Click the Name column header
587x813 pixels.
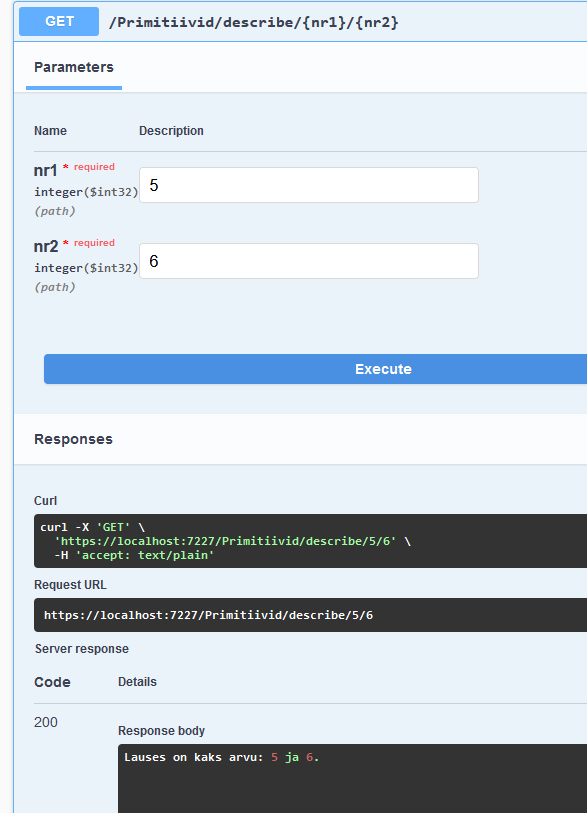pyautogui.click(x=50, y=131)
